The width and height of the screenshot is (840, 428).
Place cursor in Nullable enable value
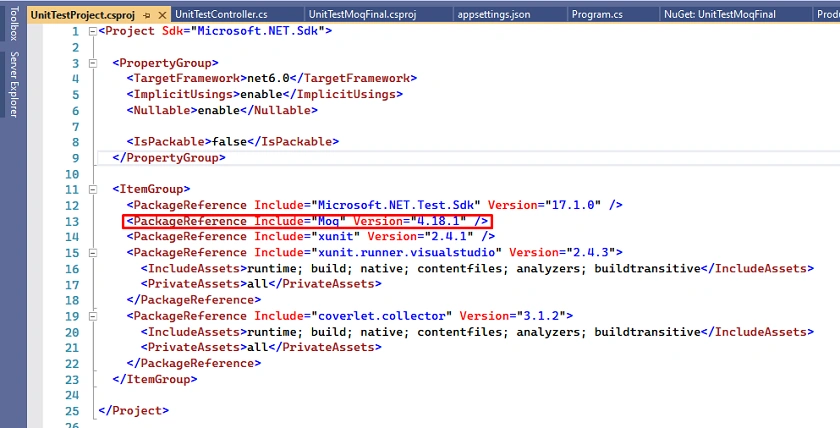click(219, 110)
